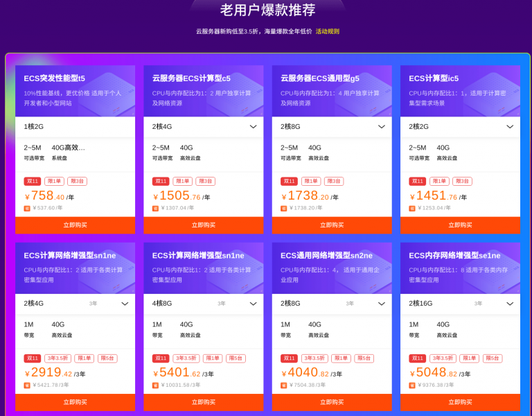Open the 2核8G chevron in ECS通用型g5 card
This screenshot has height=416, width=532.
(x=382, y=127)
